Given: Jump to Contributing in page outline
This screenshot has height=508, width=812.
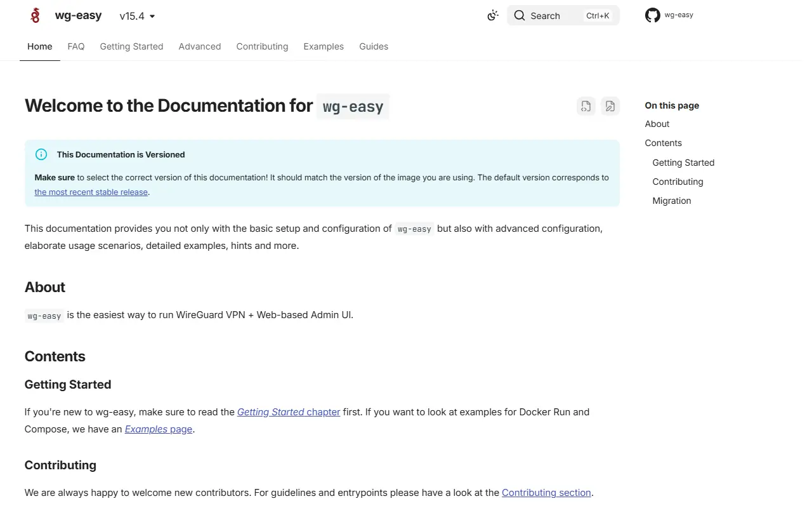Looking at the screenshot, I should click(678, 182).
